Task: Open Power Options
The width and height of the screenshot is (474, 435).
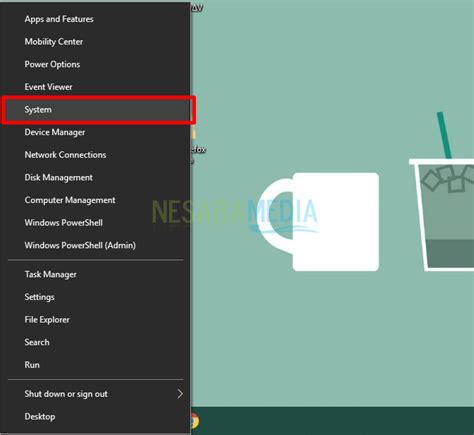Action: tap(95, 64)
